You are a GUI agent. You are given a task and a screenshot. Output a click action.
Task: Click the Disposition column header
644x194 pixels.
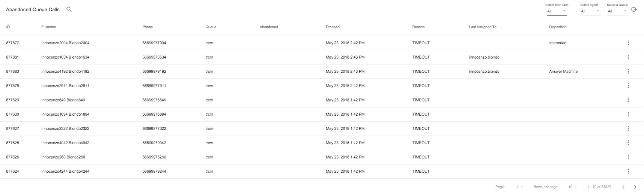pos(558,27)
